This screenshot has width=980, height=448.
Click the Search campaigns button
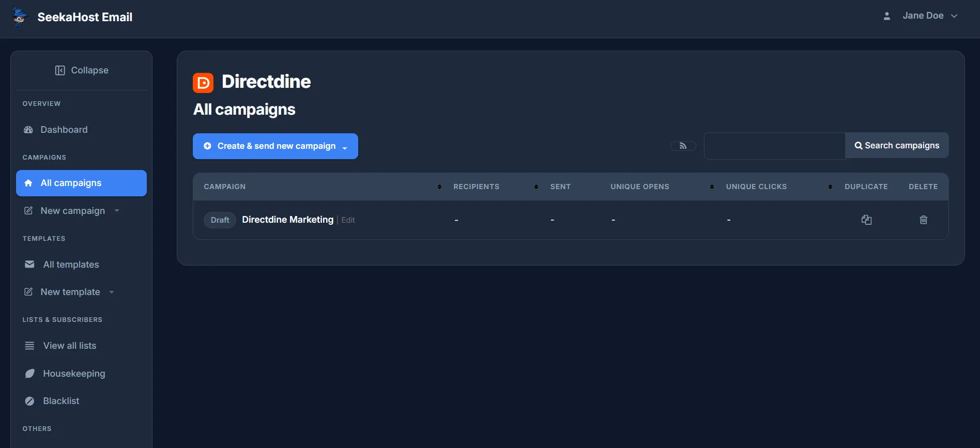pyautogui.click(x=897, y=146)
